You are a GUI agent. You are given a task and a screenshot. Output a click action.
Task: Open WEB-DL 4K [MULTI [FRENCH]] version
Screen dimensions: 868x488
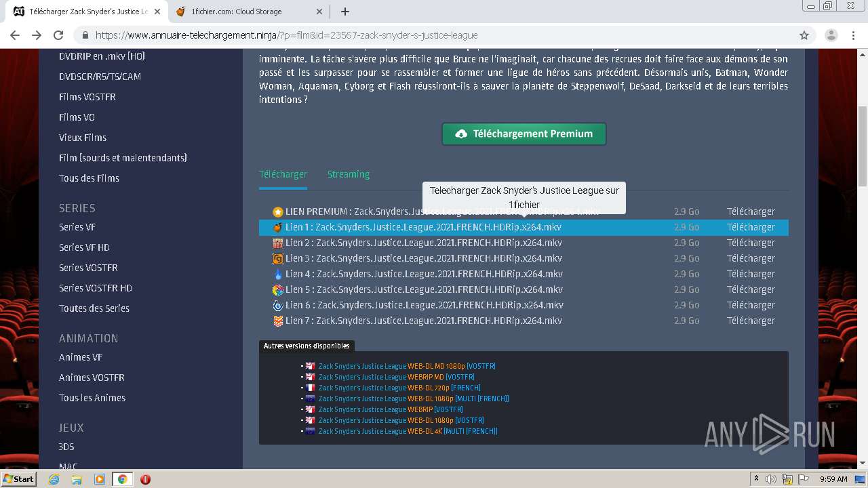(x=408, y=431)
